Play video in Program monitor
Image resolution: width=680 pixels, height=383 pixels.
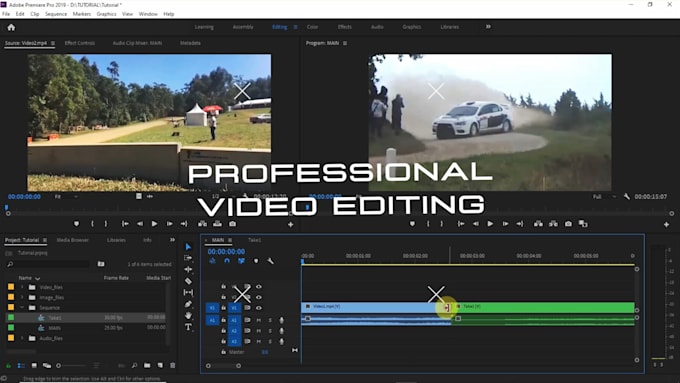490,224
